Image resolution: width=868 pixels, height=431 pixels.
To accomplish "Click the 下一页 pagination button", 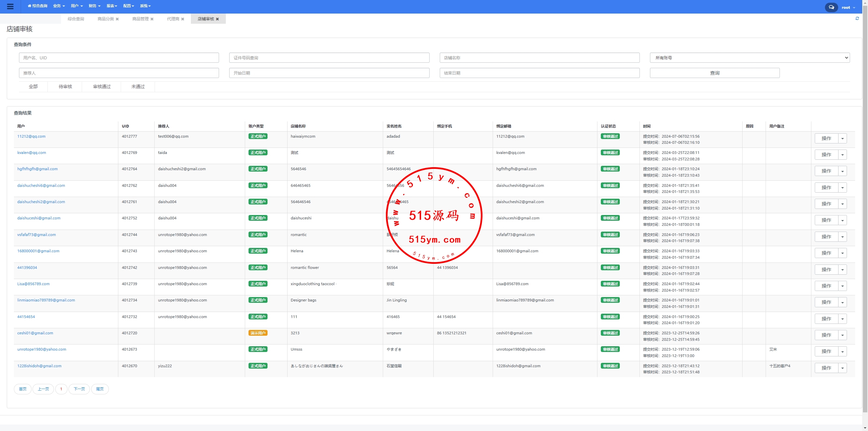I will (79, 389).
